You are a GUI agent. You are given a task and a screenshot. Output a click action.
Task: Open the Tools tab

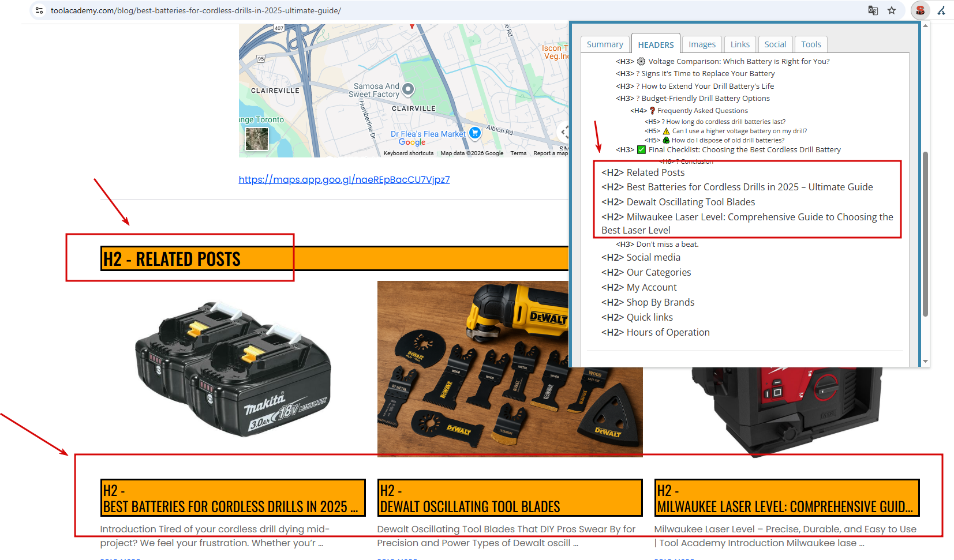811,44
